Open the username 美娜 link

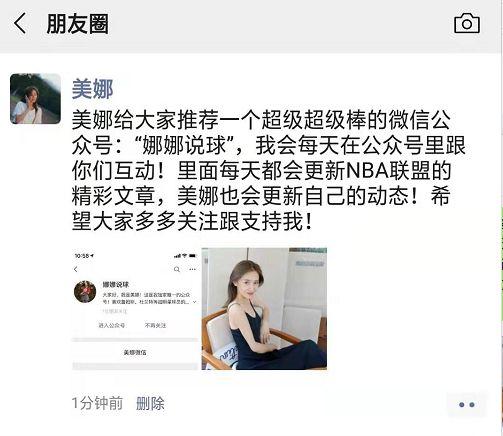92,89
